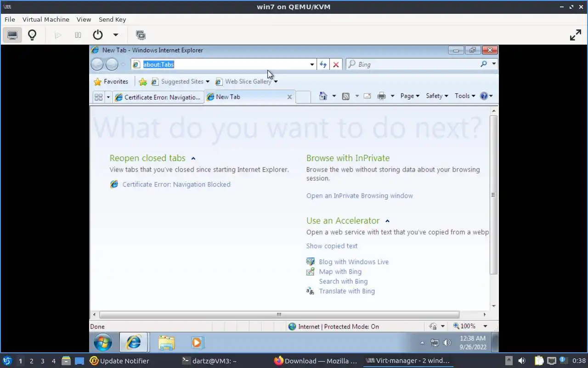Open the zoom level dropdown arrow
This screenshot has height=368, width=588.
tap(485, 326)
